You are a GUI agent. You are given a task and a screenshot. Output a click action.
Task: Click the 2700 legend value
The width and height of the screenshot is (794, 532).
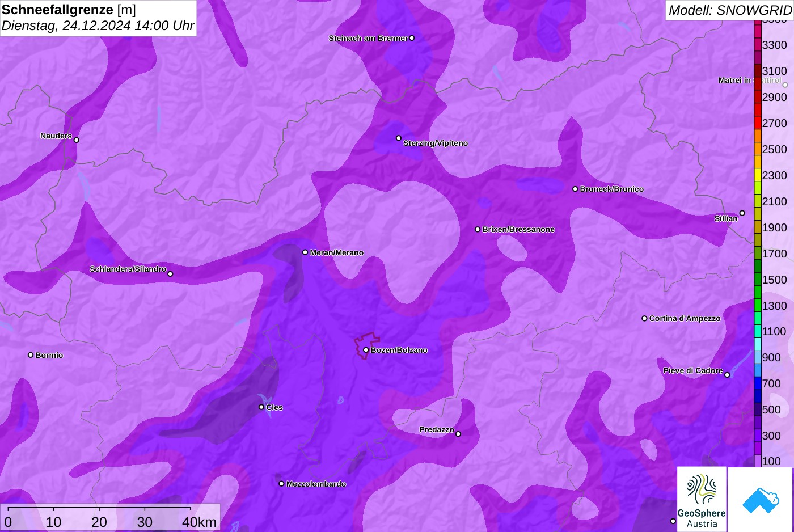tap(774, 123)
